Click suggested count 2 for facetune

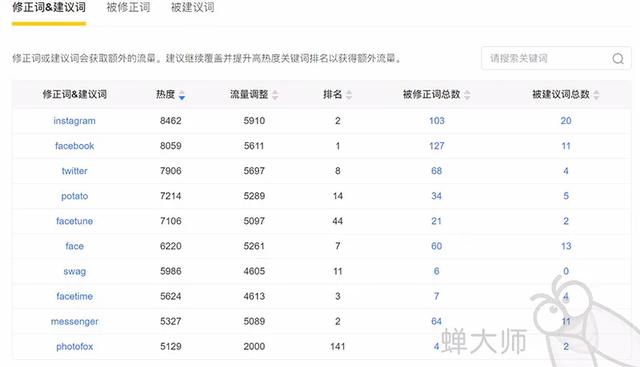(x=566, y=221)
